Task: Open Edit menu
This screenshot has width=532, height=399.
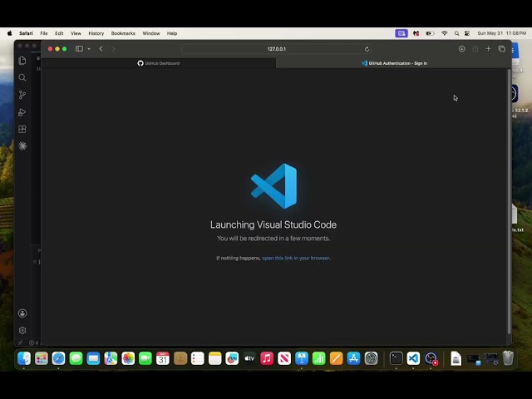Action: (59, 33)
